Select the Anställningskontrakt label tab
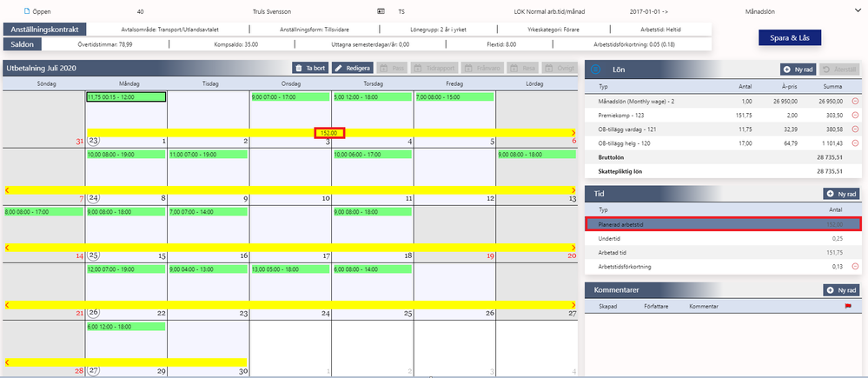Image resolution: width=868 pixels, height=378 pixels. (x=45, y=29)
